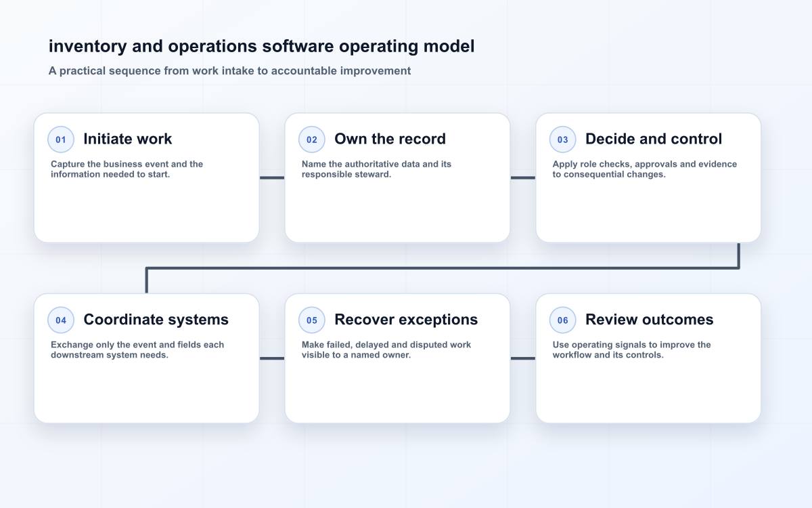Viewport: 812px width, 508px height.
Task: Click the 02 step number badge
Action: [312, 140]
